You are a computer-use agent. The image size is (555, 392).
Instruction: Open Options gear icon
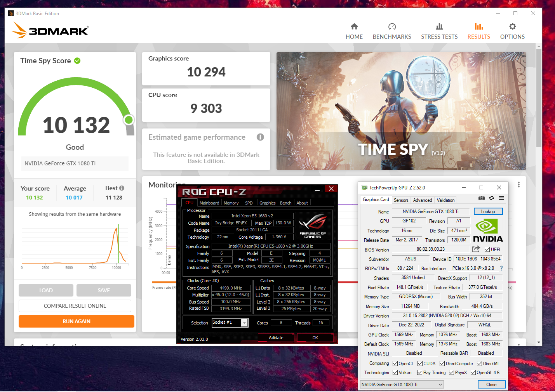(512, 27)
